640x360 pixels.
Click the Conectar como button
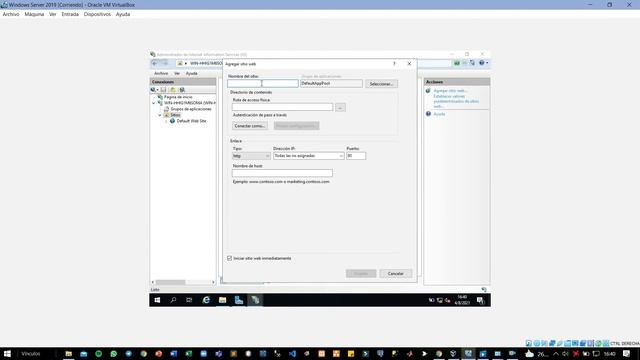coord(250,126)
